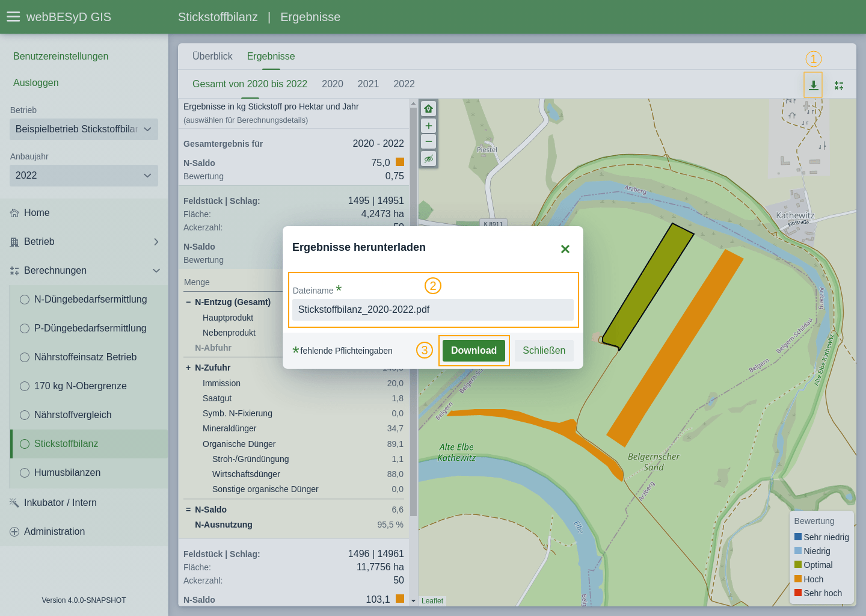Click the N-Ausnutzung 95,5 % row
866x616 pixels.
click(x=294, y=525)
